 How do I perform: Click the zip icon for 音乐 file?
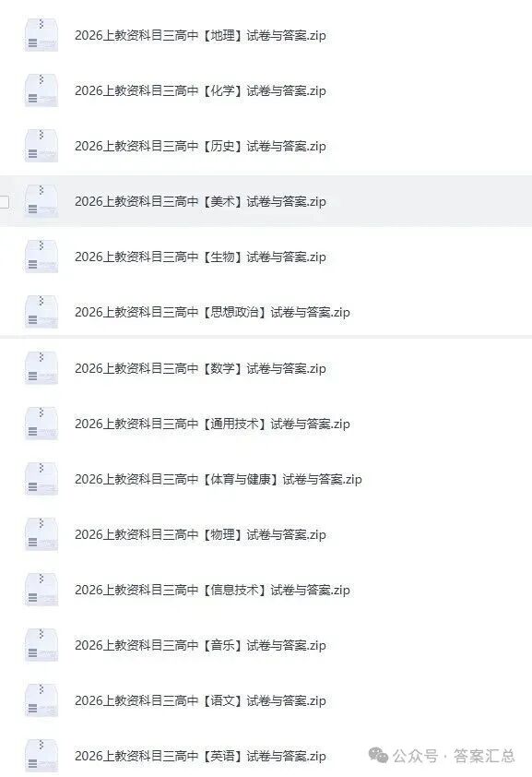(x=41, y=645)
